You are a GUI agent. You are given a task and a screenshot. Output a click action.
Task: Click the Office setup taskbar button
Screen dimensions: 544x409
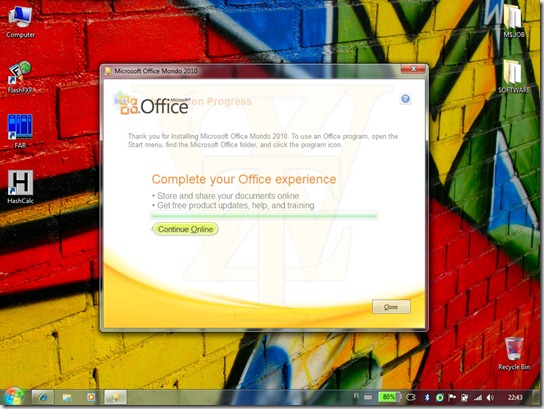[115, 397]
